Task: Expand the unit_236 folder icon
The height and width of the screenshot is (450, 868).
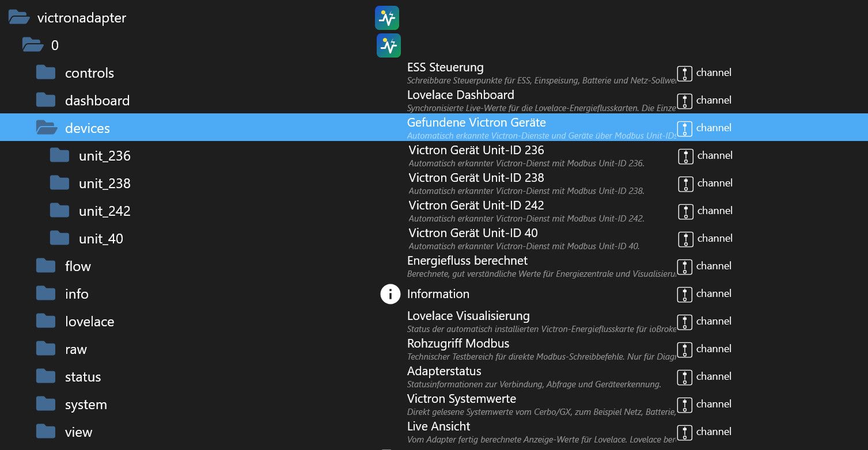Action: (60, 156)
